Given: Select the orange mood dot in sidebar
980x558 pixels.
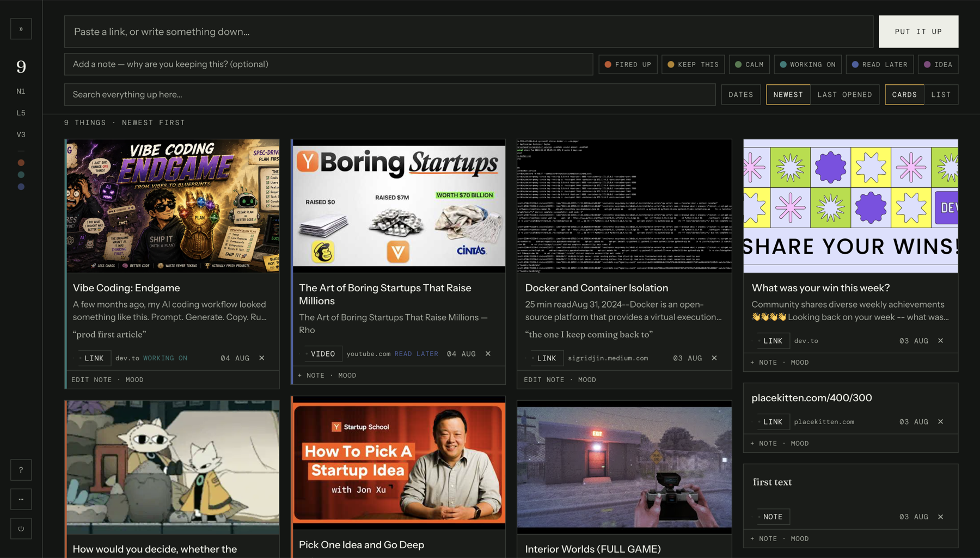Looking at the screenshot, I should click(x=21, y=163).
